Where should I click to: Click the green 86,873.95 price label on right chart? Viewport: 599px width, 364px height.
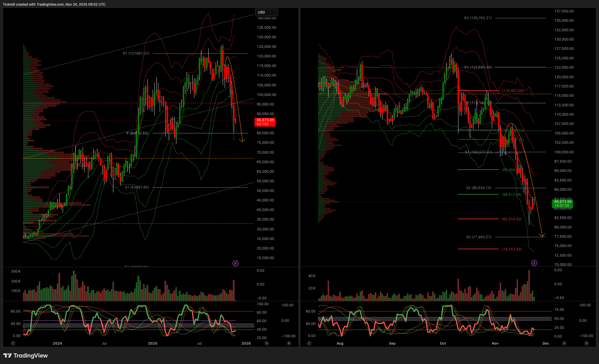(563, 203)
